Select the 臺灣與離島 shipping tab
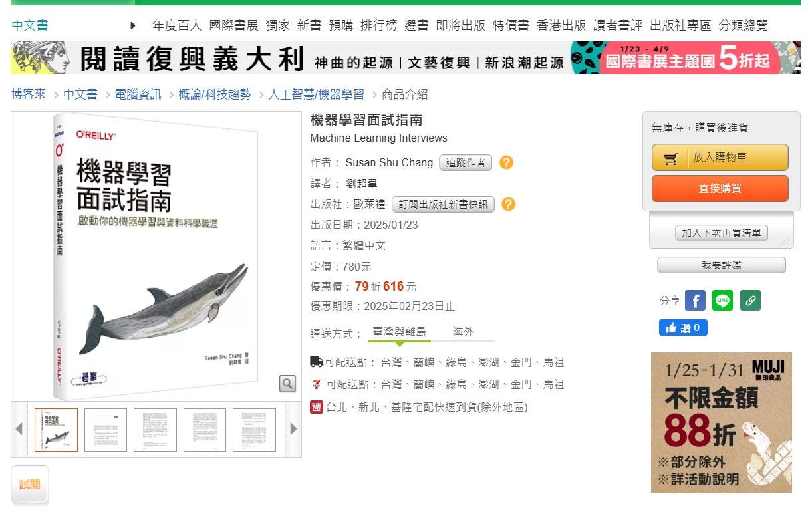The height and width of the screenshot is (524, 812). tap(399, 332)
